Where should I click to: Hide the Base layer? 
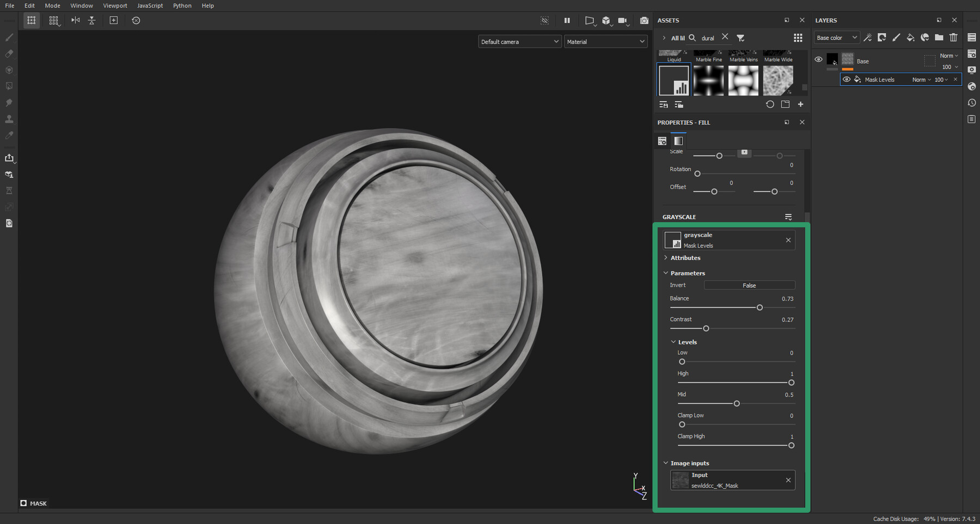click(819, 59)
